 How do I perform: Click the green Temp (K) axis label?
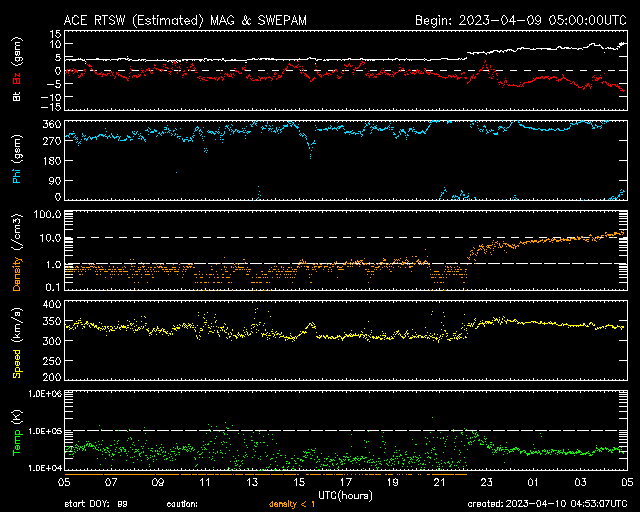(x=17, y=430)
